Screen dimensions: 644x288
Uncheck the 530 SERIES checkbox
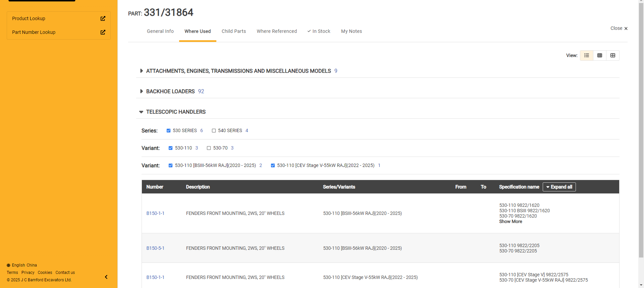168,131
